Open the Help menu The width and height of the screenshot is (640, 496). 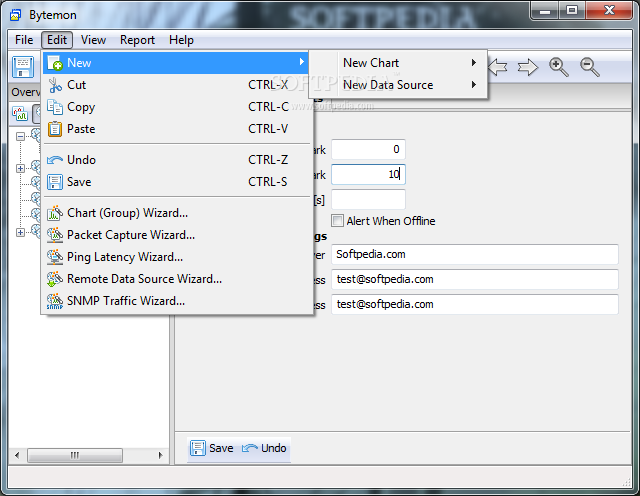[x=181, y=40]
